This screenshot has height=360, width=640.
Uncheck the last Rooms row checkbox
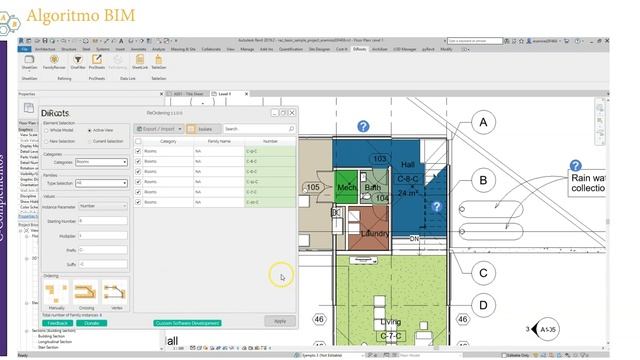pyautogui.click(x=138, y=202)
